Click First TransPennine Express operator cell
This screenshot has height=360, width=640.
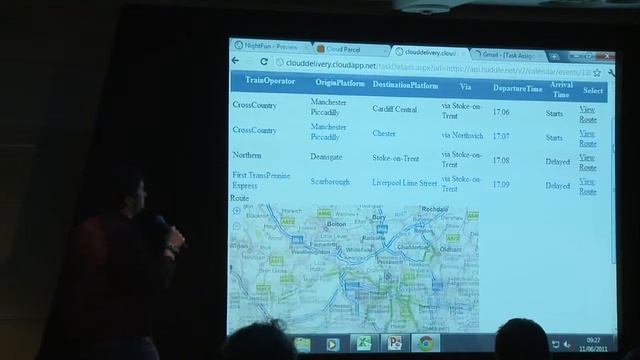pos(261,180)
